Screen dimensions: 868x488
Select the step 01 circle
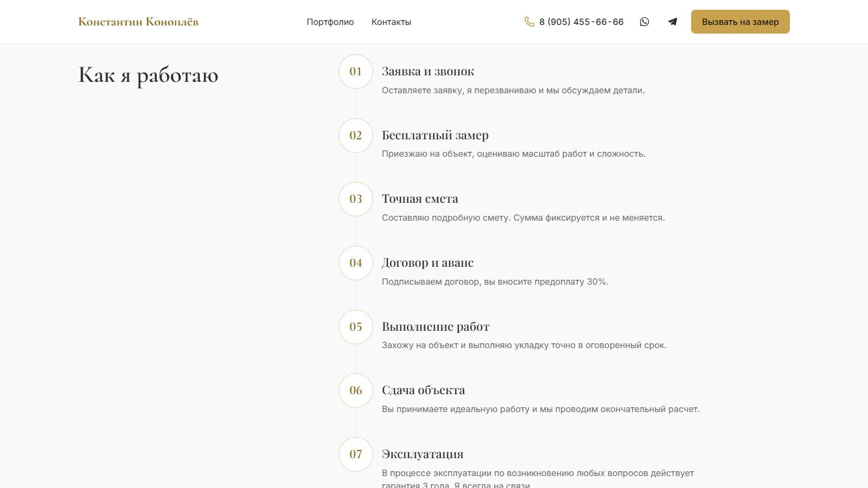click(x=356, y=72)
